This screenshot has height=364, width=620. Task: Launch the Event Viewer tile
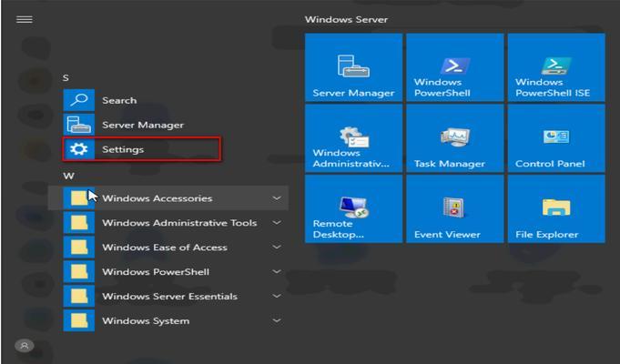click(454, 208)
